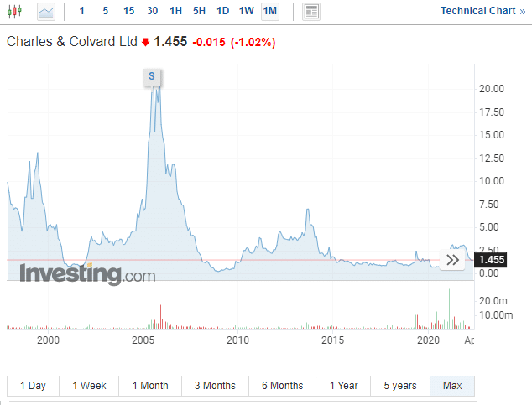Click the 12.50 y-axis price label
Screen dimensions: 532x405
coord(492,158)
